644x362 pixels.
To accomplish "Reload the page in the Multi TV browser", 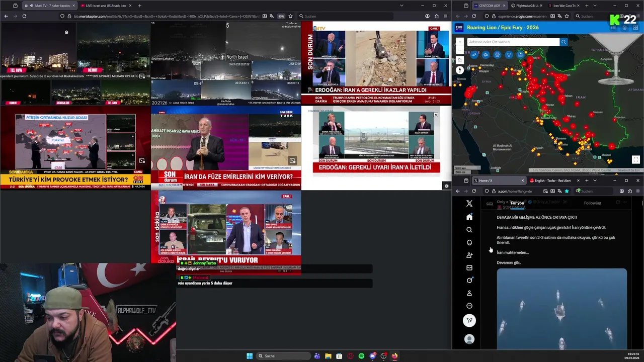I will click(24, 16).
